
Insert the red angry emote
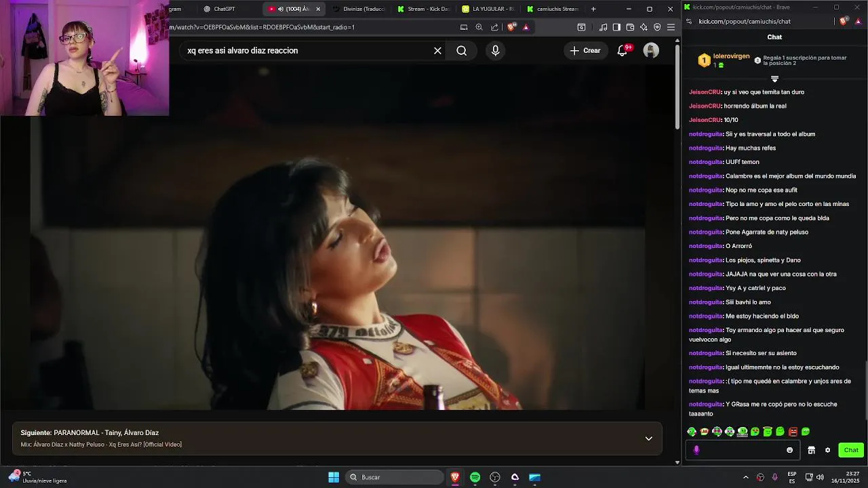(793, 432)
